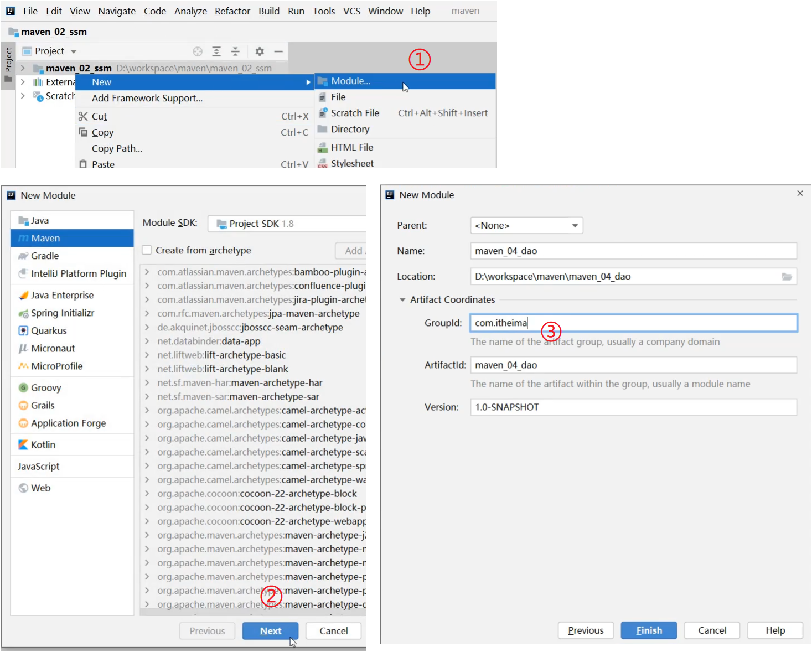812x652 pixels.
Task: Click Previous in the right New Module dialog
Action: pos(586,630)
